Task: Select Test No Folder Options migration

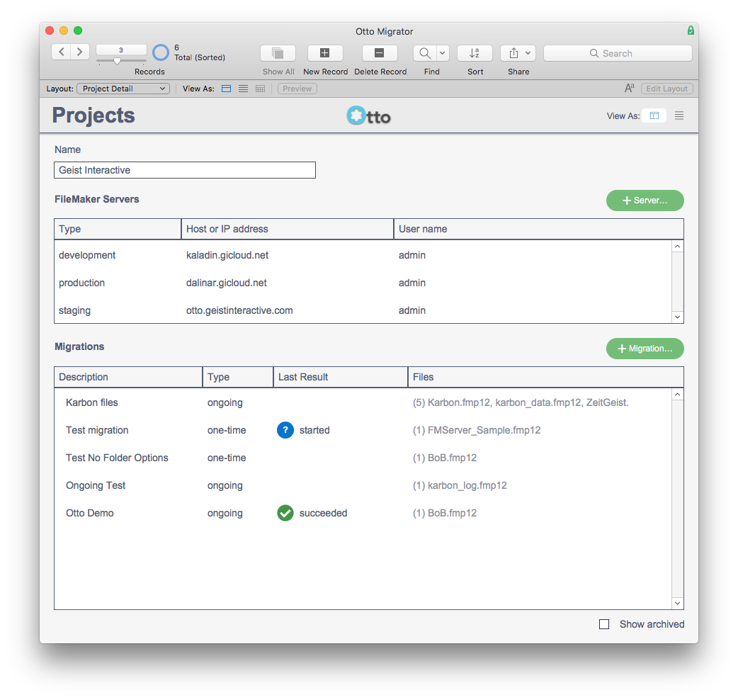Action: [x=363, y=458]
